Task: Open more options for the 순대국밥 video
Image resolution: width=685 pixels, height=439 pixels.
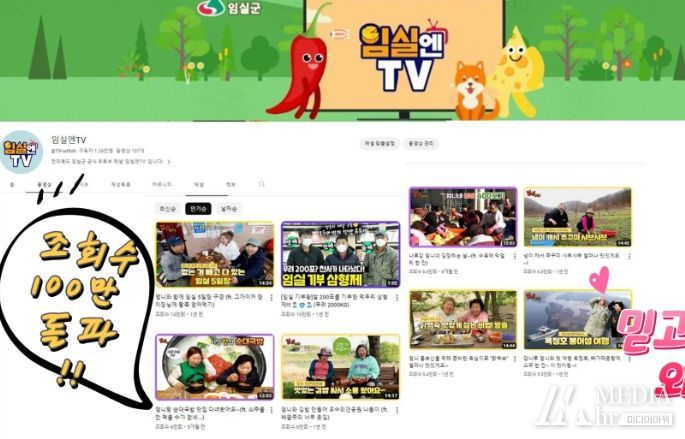Action: (x=271, y=411)
